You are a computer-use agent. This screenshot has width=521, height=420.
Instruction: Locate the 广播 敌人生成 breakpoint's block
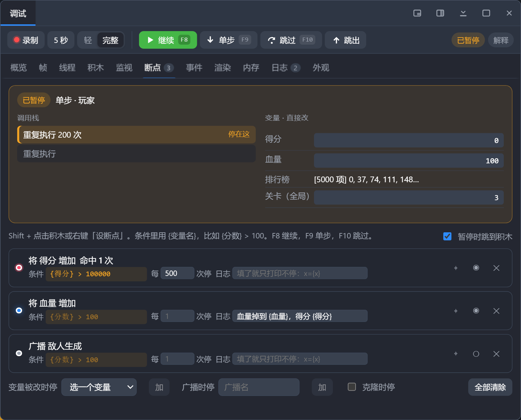456,354
